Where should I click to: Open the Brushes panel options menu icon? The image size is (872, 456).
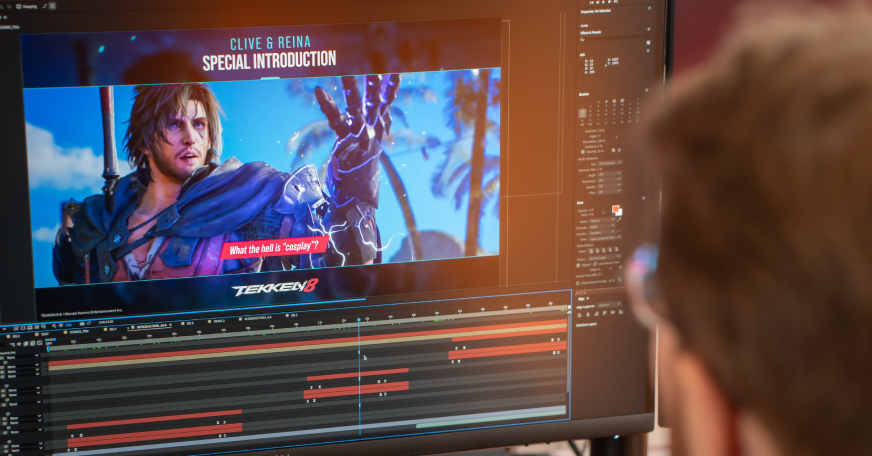[646, 91]
